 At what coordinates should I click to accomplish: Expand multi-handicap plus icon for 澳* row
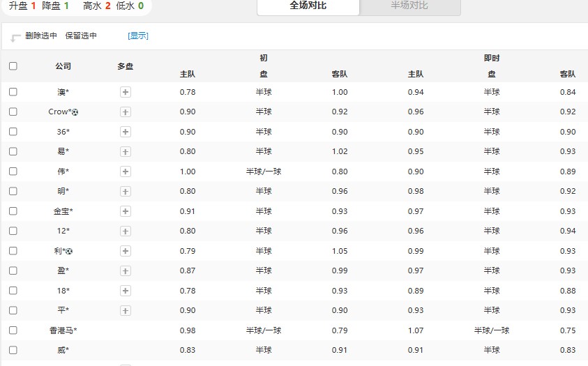pyautogui.click(x=126, y=92)
